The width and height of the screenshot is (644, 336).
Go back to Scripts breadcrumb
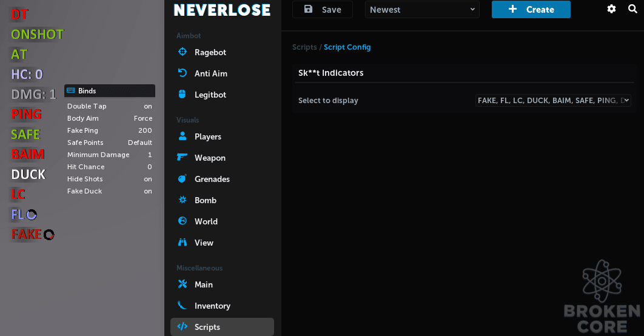coord(304,47)
